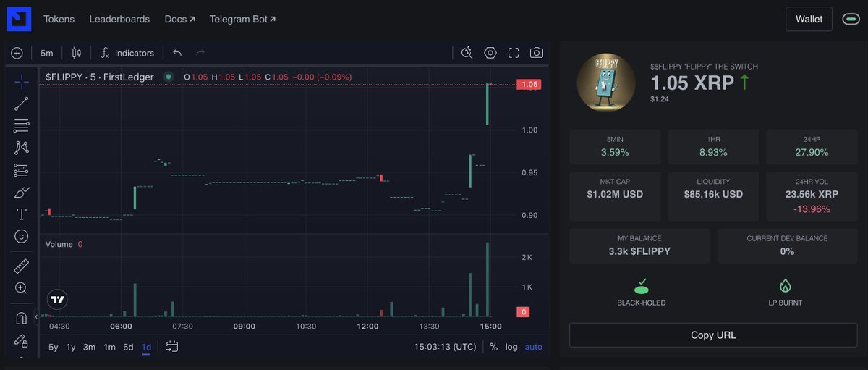Select the trend line drawing tool
Viewport: 868px width, 370px height.
(x=22, y=104)
